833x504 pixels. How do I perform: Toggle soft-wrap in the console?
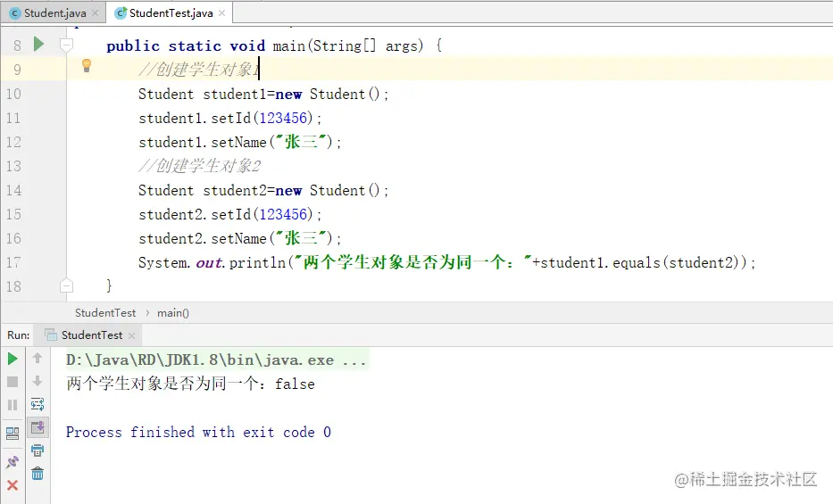[x=37, y=404]
